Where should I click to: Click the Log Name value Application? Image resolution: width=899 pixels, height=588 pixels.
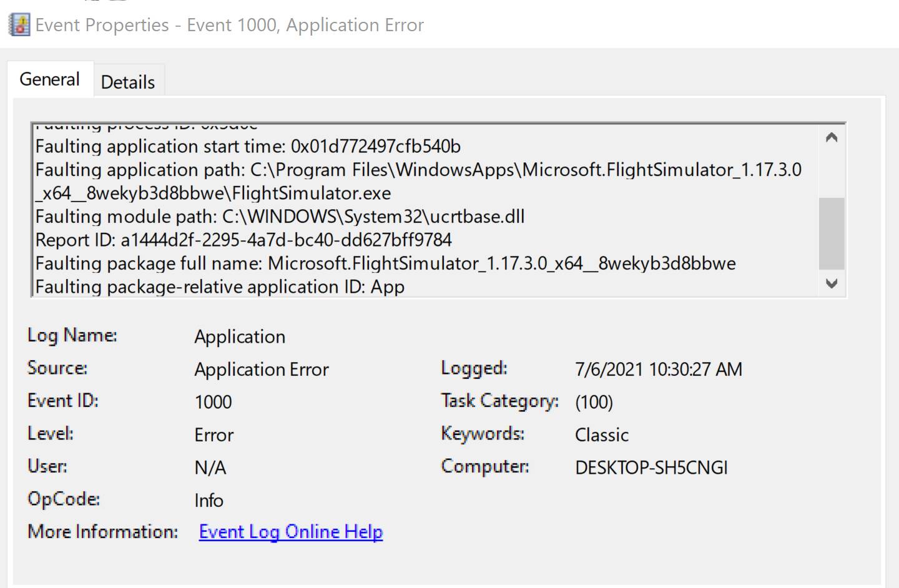(239, 336)
